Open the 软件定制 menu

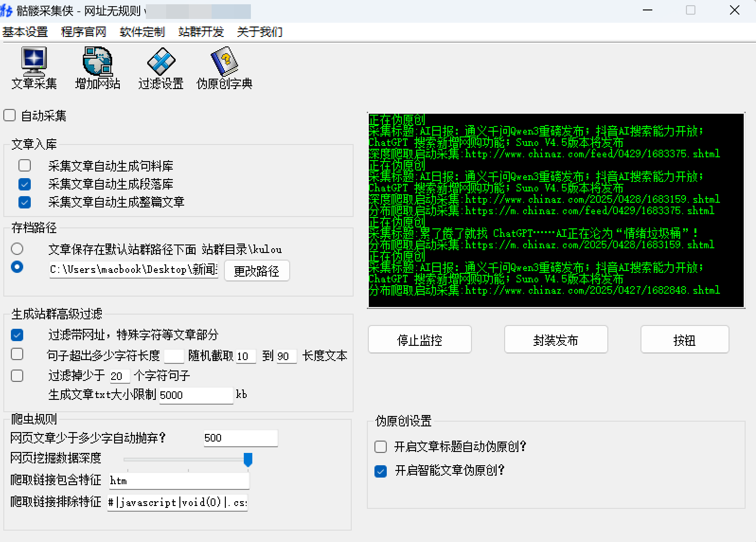(142, 32)
